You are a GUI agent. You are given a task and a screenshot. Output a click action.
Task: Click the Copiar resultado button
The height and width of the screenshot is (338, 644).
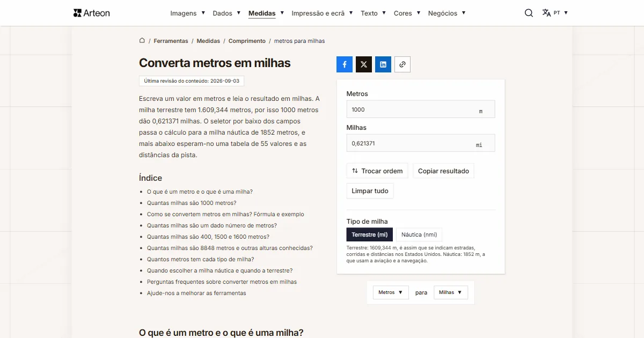[443, 171]
